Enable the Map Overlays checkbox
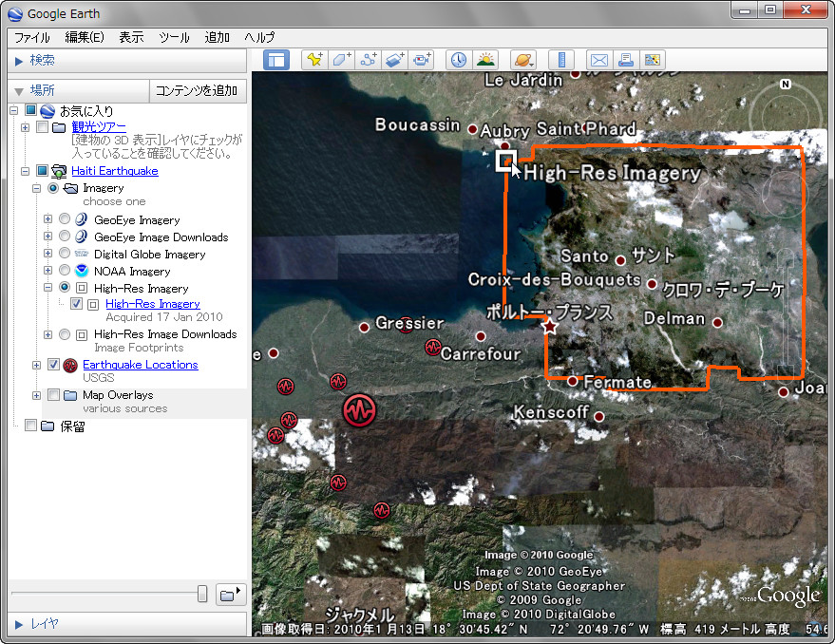 pyautogui.click(x=54, y=394)
